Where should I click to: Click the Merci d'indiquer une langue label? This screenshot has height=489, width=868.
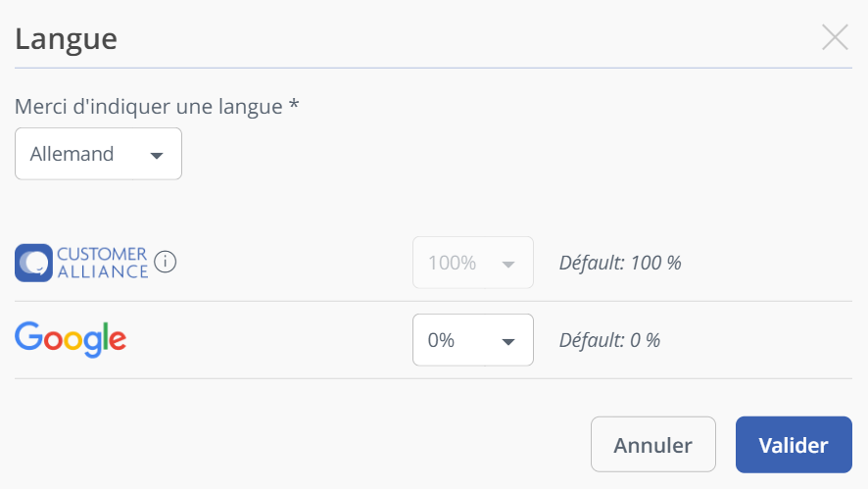point(148,107)
